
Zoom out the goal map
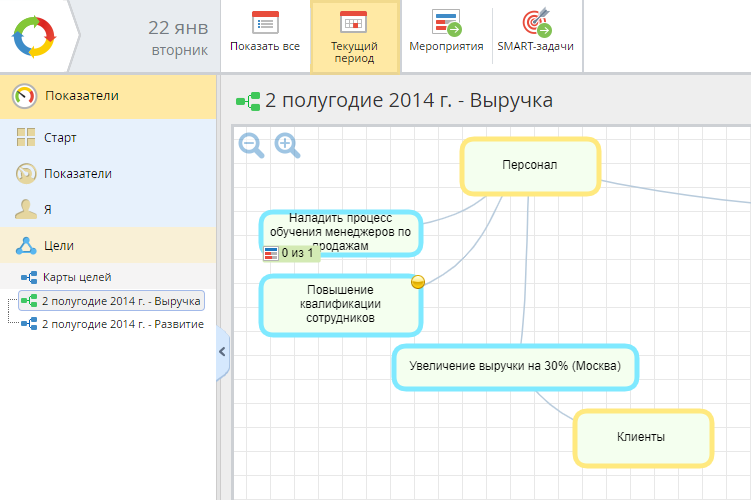pos(252,146)
